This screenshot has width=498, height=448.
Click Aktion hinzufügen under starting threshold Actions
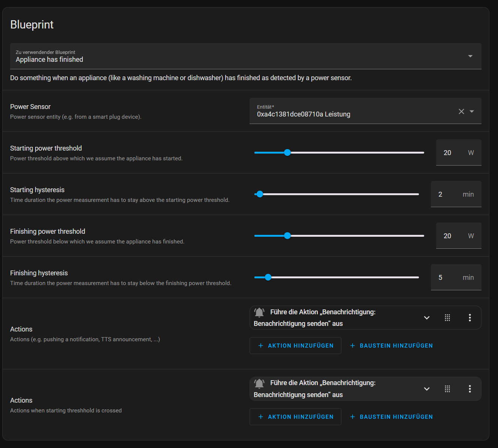pos(295,417)
